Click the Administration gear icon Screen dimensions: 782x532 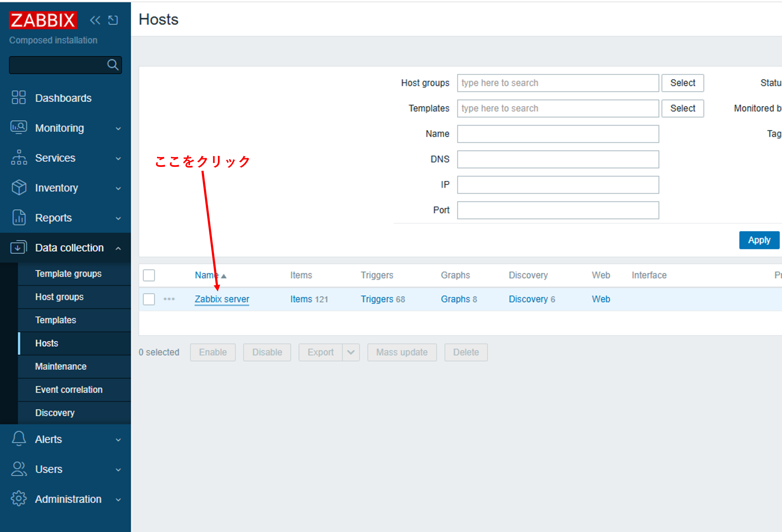[19, 498]
